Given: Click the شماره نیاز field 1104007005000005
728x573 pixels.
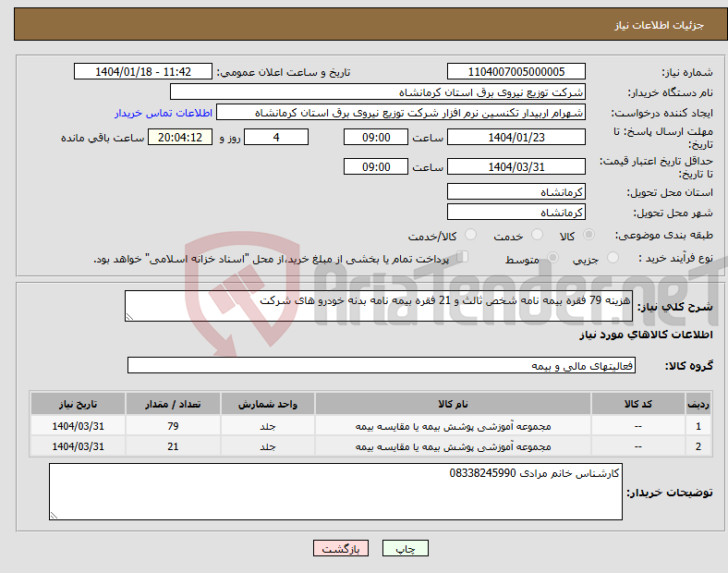Looking at the screenshot, I should 516,71.
